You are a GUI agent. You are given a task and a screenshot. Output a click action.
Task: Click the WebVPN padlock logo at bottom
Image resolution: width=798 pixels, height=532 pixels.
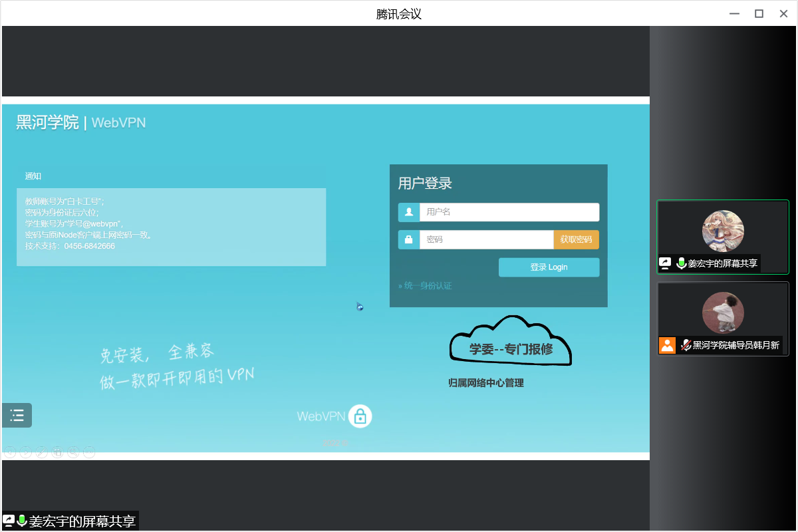(x=360, y=416)
